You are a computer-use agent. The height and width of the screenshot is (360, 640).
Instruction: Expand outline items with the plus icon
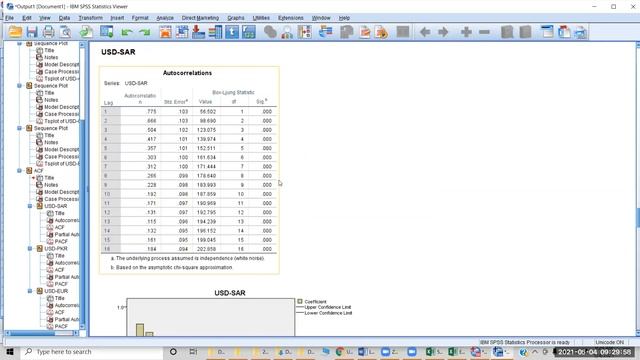pyautogui.click(x=466, y=32)
